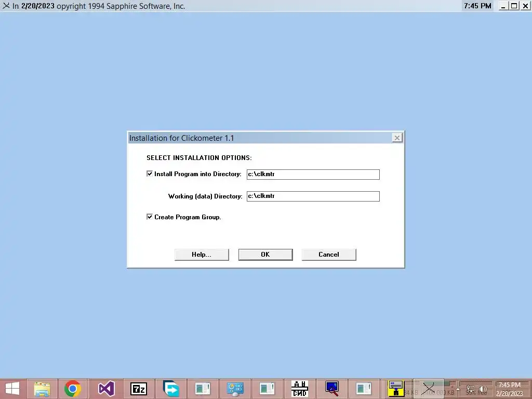Minimize the Sapphire Software installer window

(x=504, y=6)
